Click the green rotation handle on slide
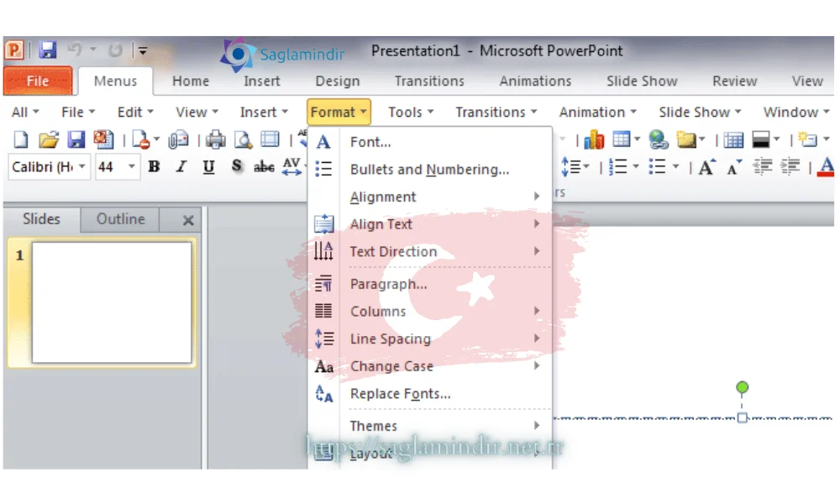Screen dimensions: 840x504 coord(742,387)
